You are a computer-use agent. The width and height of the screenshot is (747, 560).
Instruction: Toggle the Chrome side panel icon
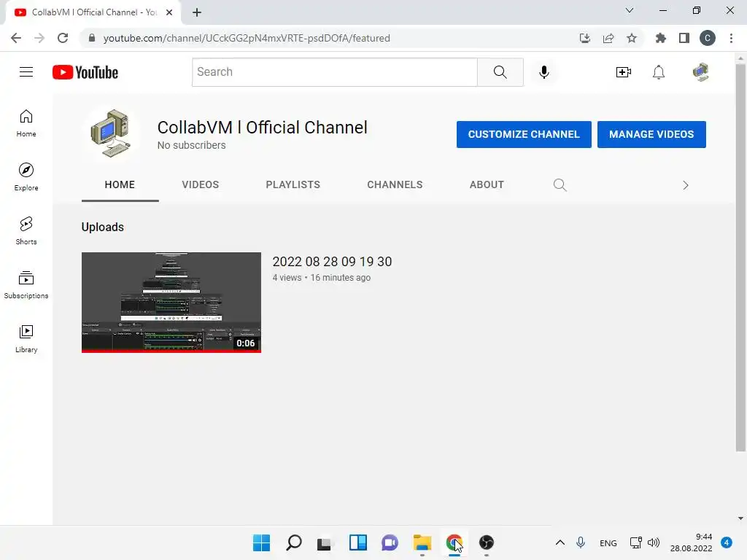click(x=684, y=38)
